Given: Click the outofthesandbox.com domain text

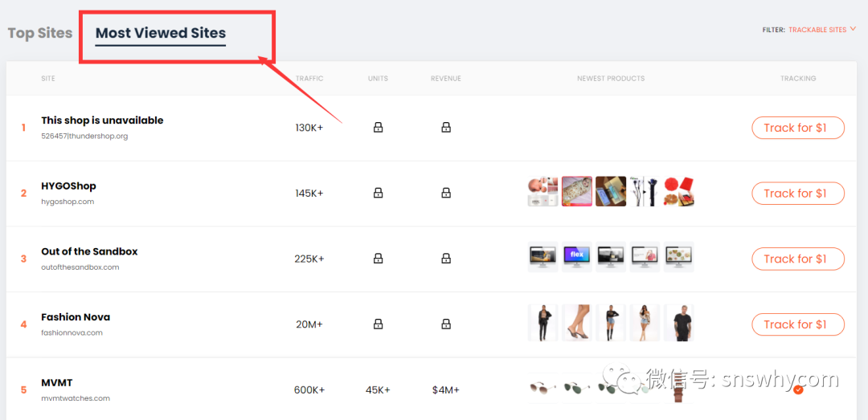Looking at the screenshot, I should point(80,267).
